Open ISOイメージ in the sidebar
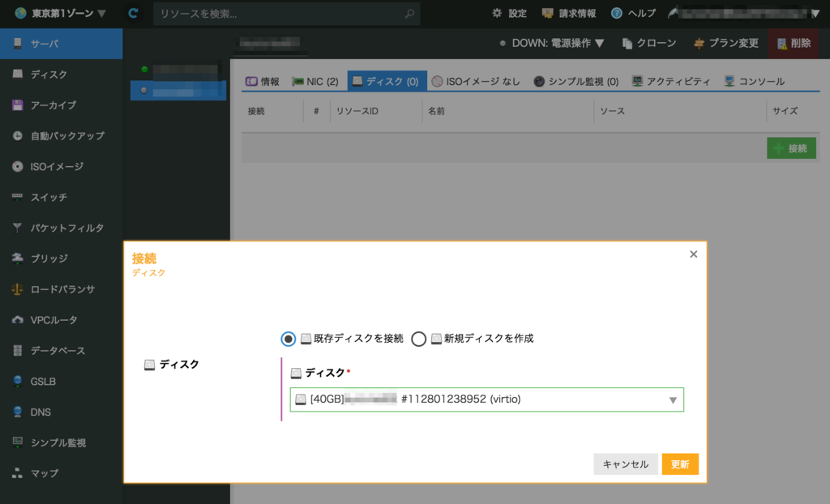Viewport: 830px width, 504px height. coord(62,166)
